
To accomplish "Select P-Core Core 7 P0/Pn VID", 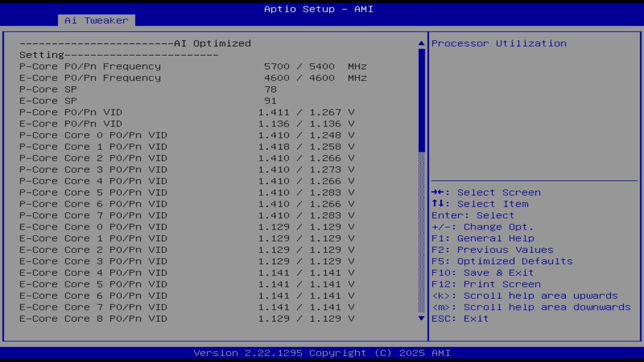I will 93,215.
